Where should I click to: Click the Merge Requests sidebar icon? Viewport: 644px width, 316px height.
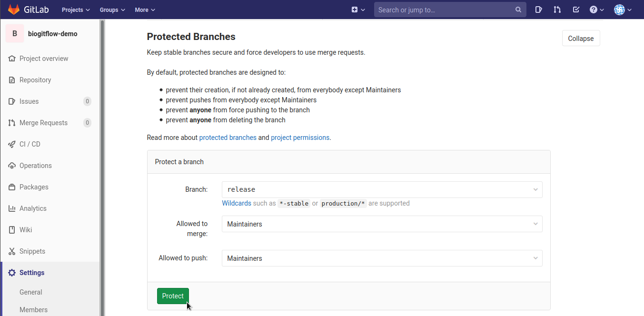point(12,123)
